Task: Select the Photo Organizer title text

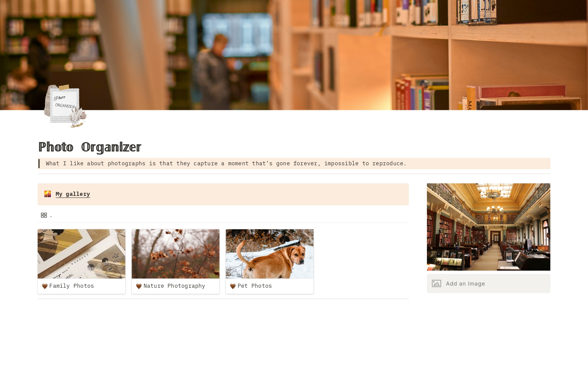Action: point(90,148)
